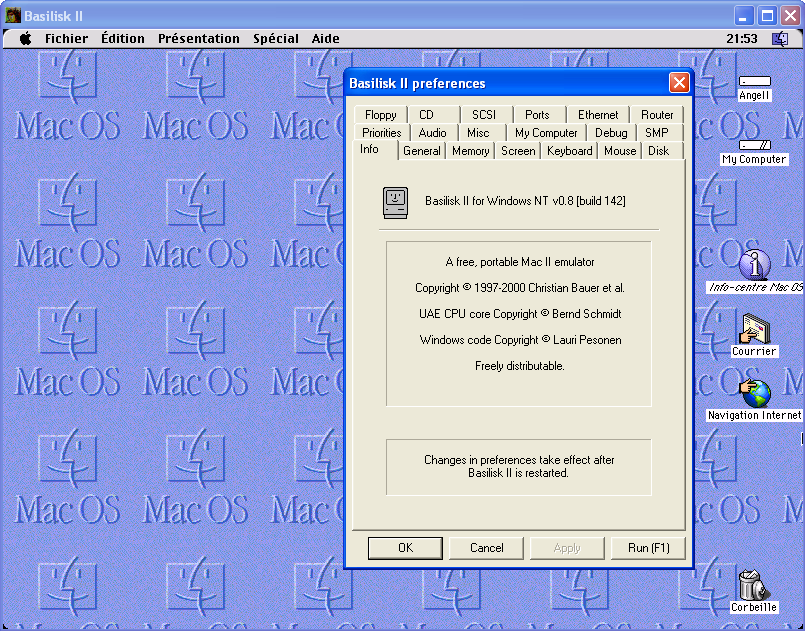Viewport: 805px width, 631px height.
Task: Open the Spécial menu
Action: [276, 39]
